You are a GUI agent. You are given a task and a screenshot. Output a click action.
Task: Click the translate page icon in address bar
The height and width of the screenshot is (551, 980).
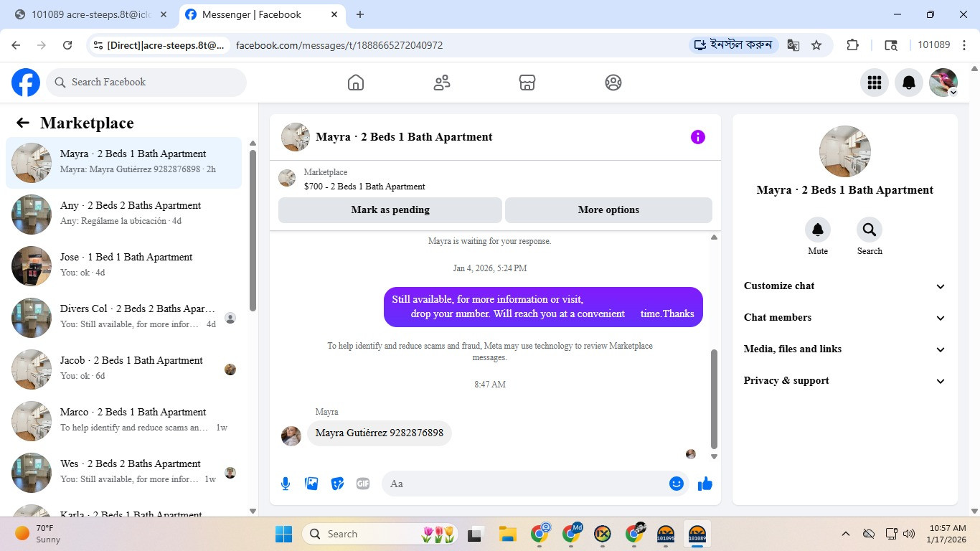pos(793,45)
